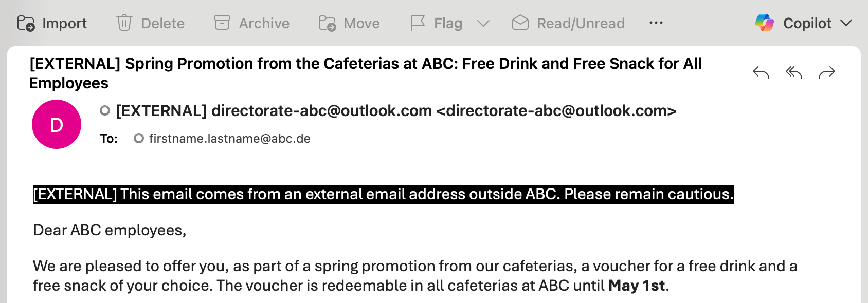The height and width of the screenshot is (303, 868).
Task: Click the sender's presence status circle
Action: pos(105,110)
